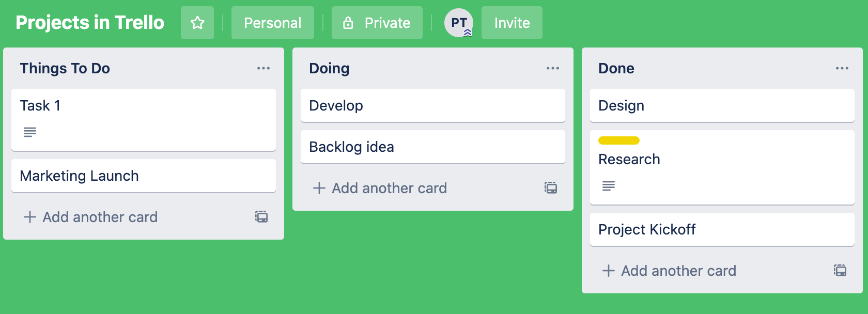Add another card to Things To Do
Viewport: 868px width, 314px height.
coord(91,217)
